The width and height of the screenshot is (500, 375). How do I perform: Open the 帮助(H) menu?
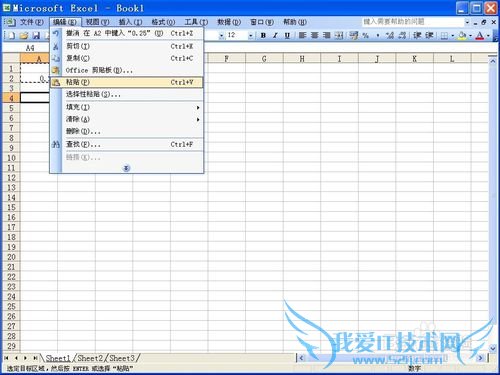coord(295,22)
